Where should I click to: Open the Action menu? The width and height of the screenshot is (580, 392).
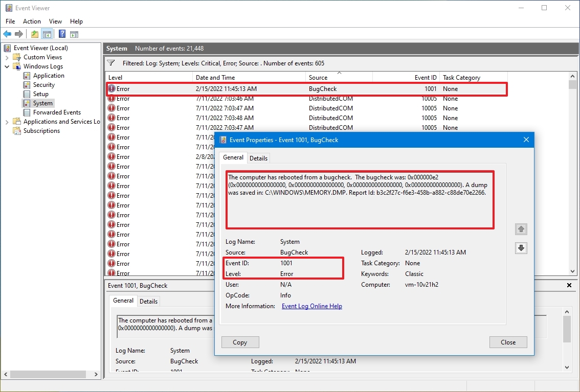32,21
